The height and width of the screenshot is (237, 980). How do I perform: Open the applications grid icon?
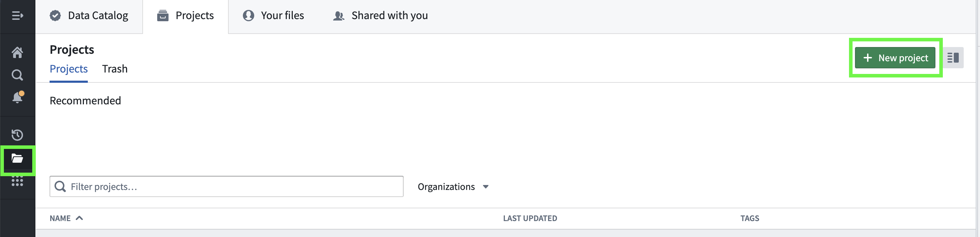(17, 181)
